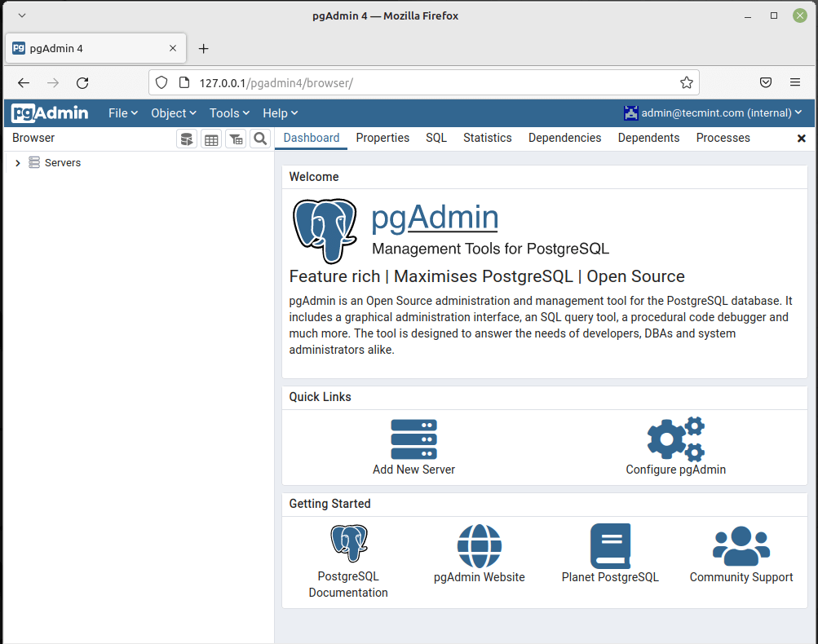Open the admin@tecmint.com user dropdown
818x644 pixels.
[713, 113]
